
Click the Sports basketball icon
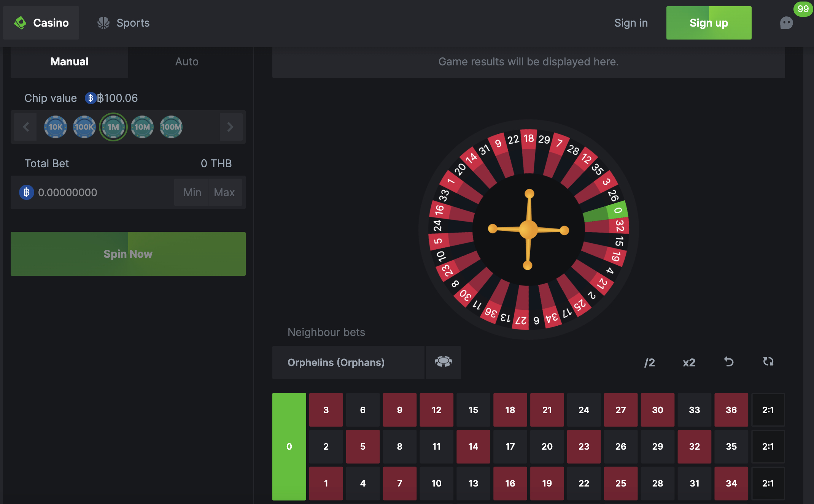coord(103,23)
